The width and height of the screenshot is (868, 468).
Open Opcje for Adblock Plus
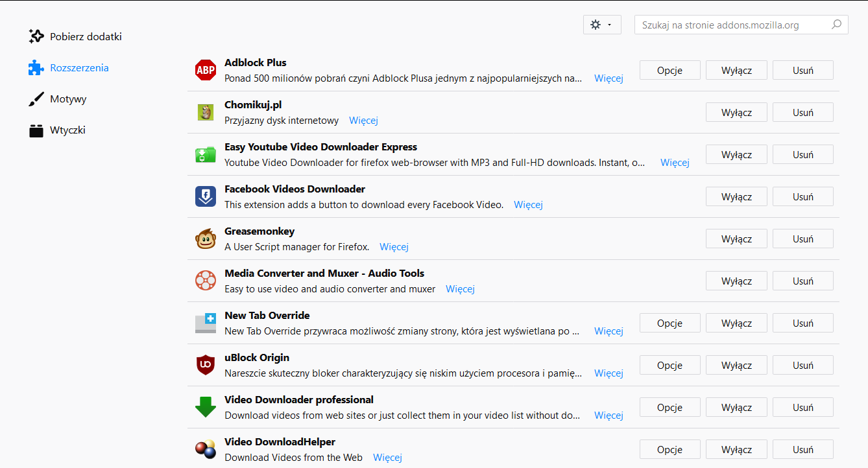point(669,70)
